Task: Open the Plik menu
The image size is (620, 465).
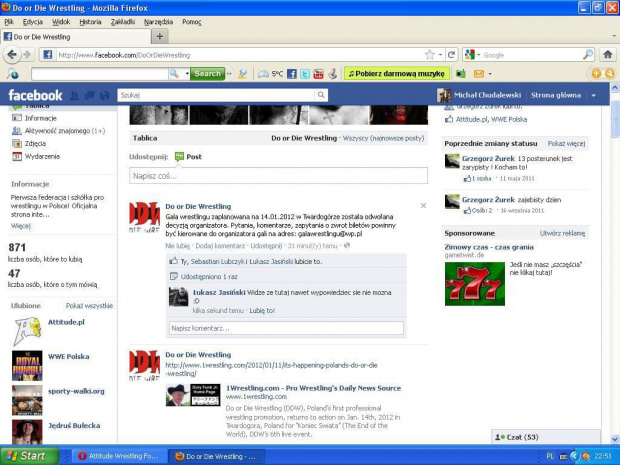Action: tap(9, 22)
